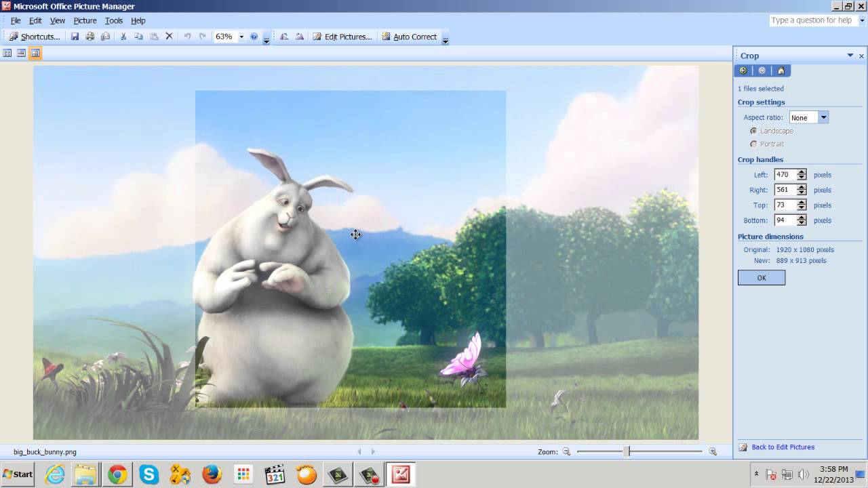Show the previous picture arrow
This screenshot has height=488, width=868.
[360, 451]
